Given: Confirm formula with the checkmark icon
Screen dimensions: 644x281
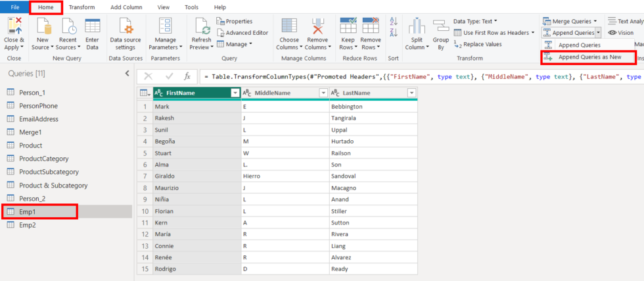Looking at the screenshot, I should click(x=169, y=76).
